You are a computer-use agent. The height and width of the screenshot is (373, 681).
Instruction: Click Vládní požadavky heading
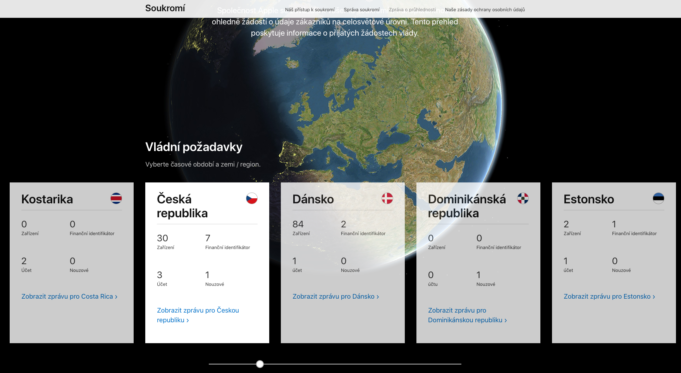click(194, 147)
